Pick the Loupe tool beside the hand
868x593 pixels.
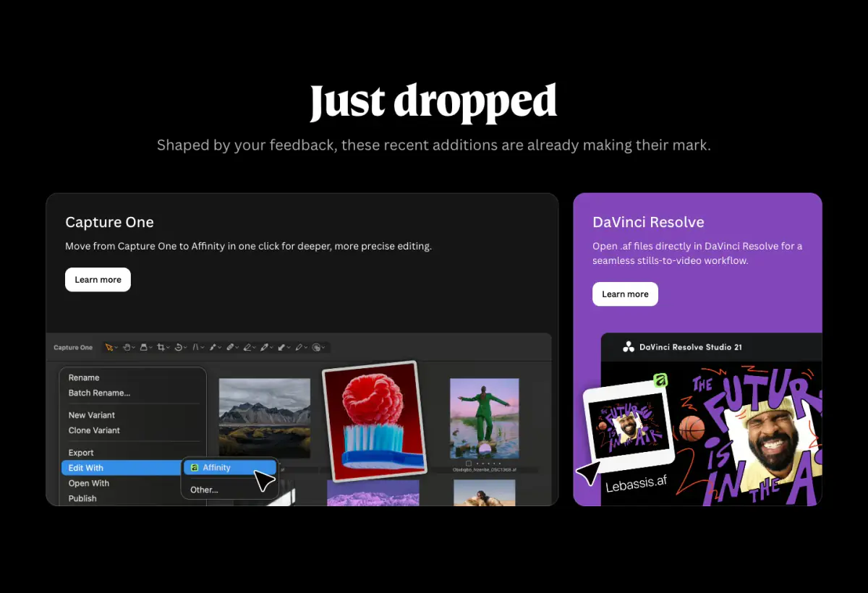143,348
